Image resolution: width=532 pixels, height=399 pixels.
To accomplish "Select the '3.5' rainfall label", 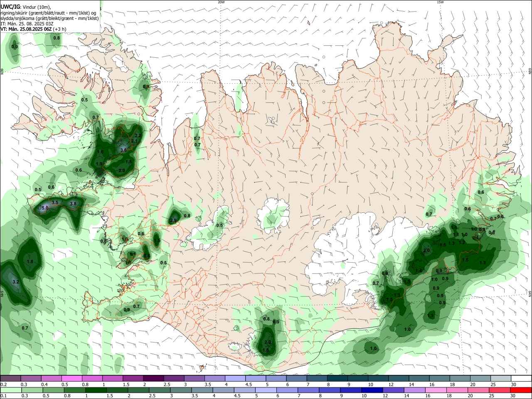I will 55,202.
